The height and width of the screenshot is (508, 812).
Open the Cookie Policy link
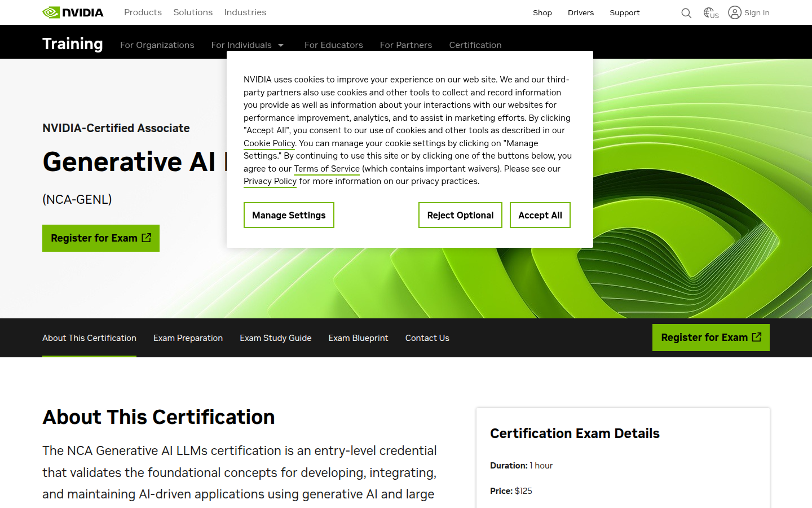[x=269, y=143]
